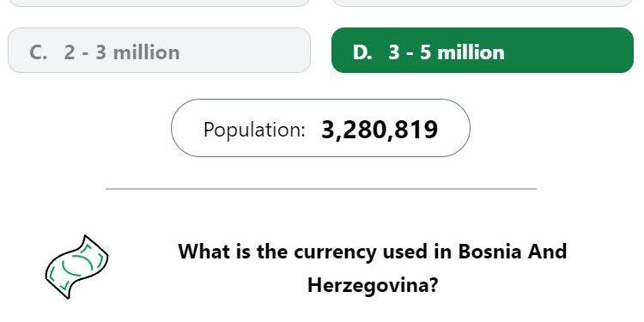Click the banknote currency icon

[x=76, y=267]
